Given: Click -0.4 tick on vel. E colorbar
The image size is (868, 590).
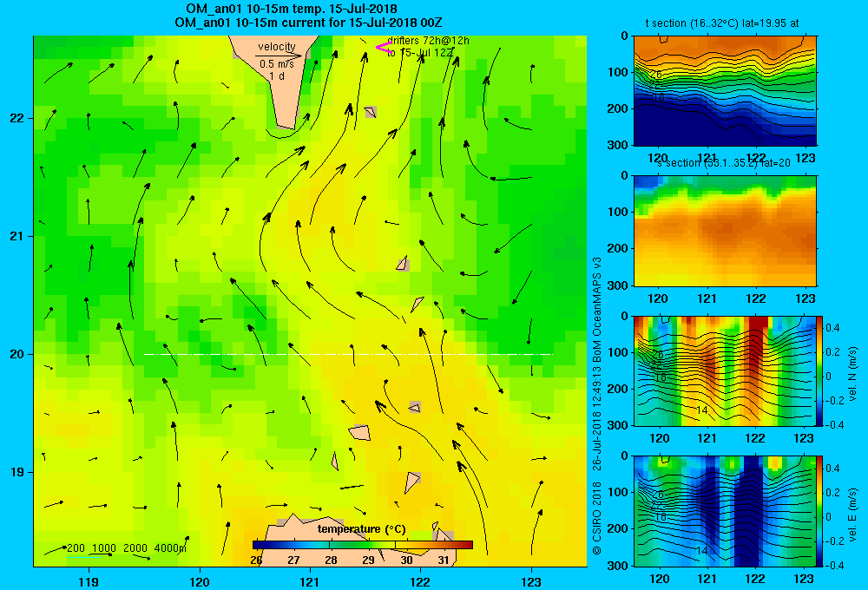Looking at the screenshot, I should 835,565.
